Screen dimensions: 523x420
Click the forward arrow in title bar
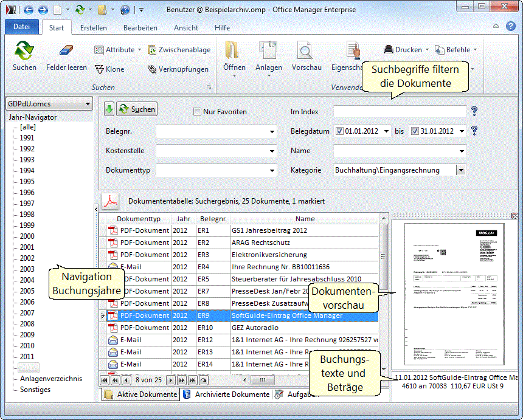(43, 10)
